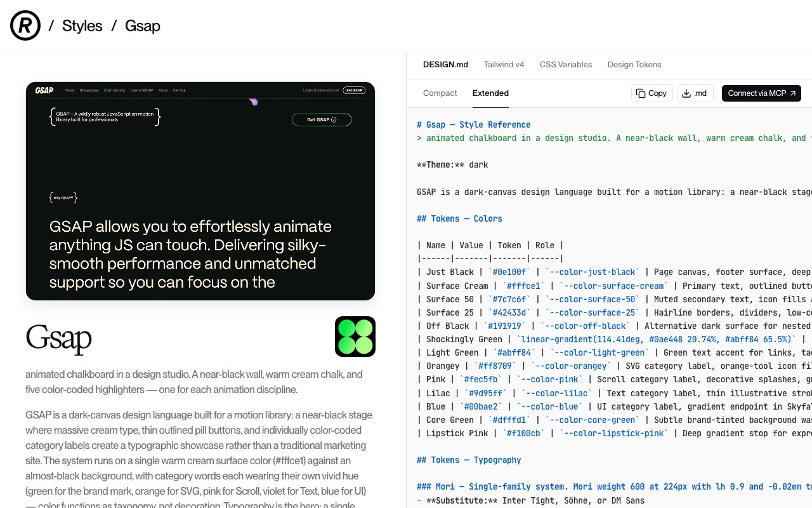This screenshot has height=508, width=812.
Task: Go to the Styles breadcrumb link
Action: pyautogui.click(x=82, y=25)
